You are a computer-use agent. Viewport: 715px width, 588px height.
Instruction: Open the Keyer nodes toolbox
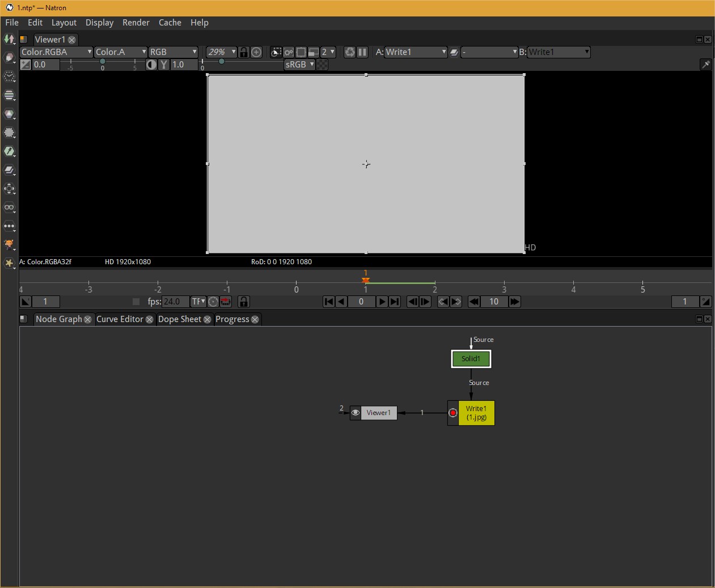coord(9,151)
